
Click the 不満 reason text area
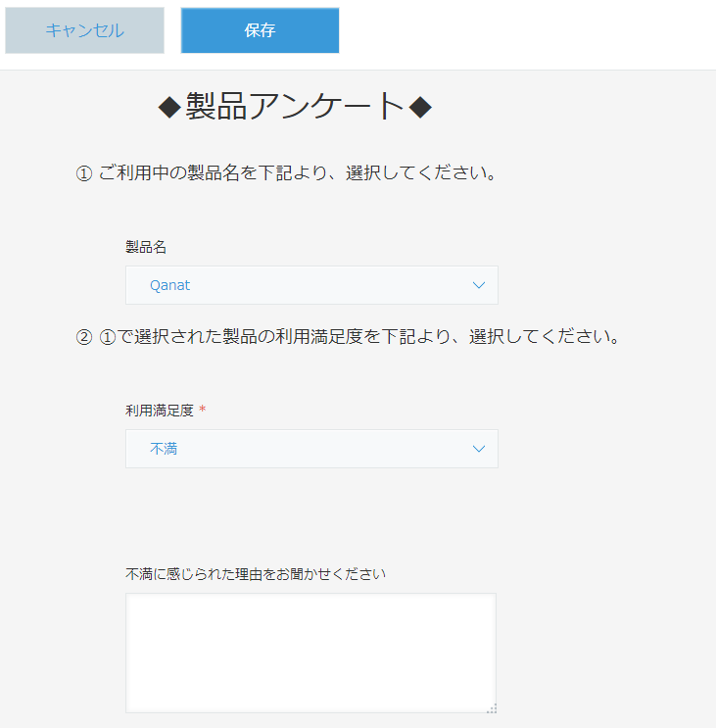[x=310, y=653]
